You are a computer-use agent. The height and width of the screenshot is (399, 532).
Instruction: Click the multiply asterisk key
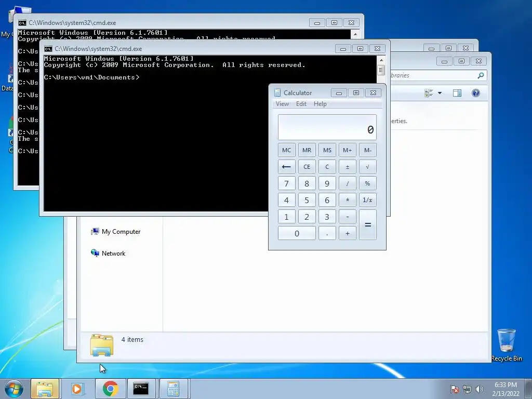[x=348, y=200]
